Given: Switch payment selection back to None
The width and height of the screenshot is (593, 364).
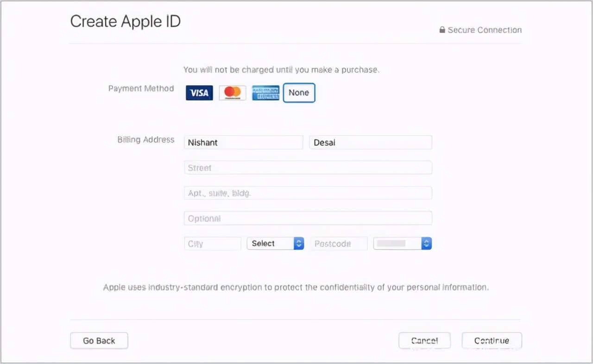Looking at the screenshot, I should (299, 93).
